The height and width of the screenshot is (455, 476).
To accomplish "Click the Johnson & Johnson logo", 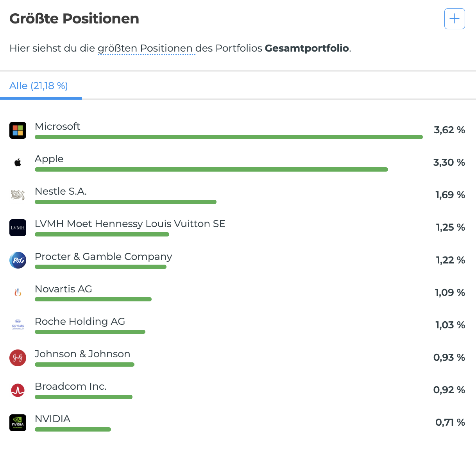I will coord(18,358).
